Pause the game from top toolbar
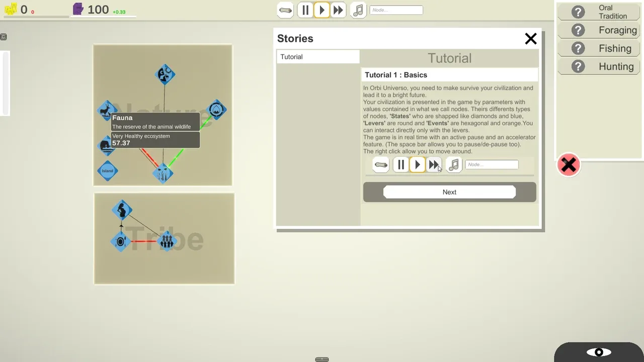The height and width of the screenshot is (362, 644). coord(305,10)
